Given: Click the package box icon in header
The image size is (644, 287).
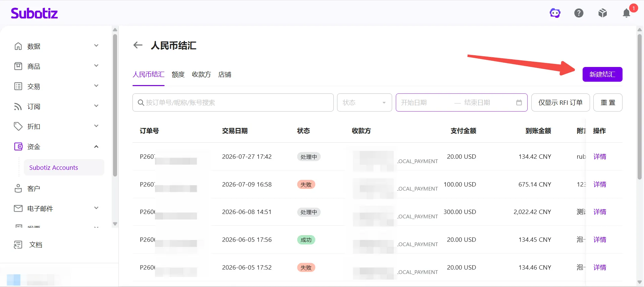Looking at the screenshot, I should pyautogui.click(x=603, y=13).
